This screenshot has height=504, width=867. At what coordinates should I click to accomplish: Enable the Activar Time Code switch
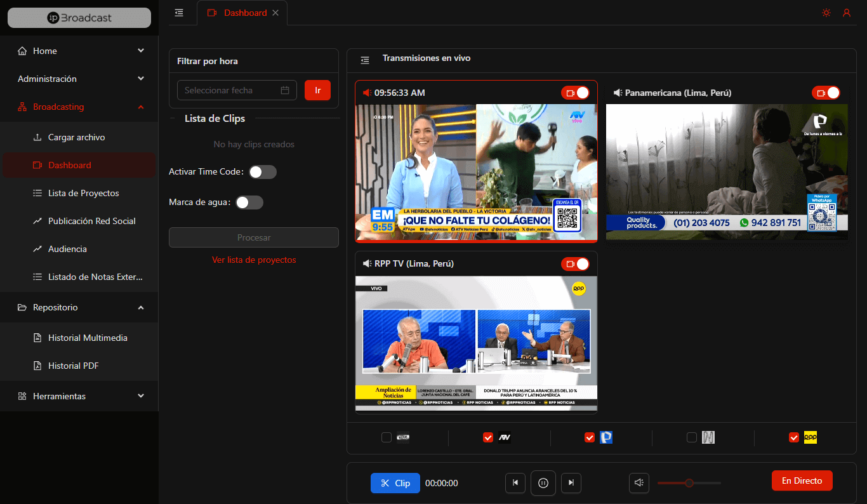263,172
